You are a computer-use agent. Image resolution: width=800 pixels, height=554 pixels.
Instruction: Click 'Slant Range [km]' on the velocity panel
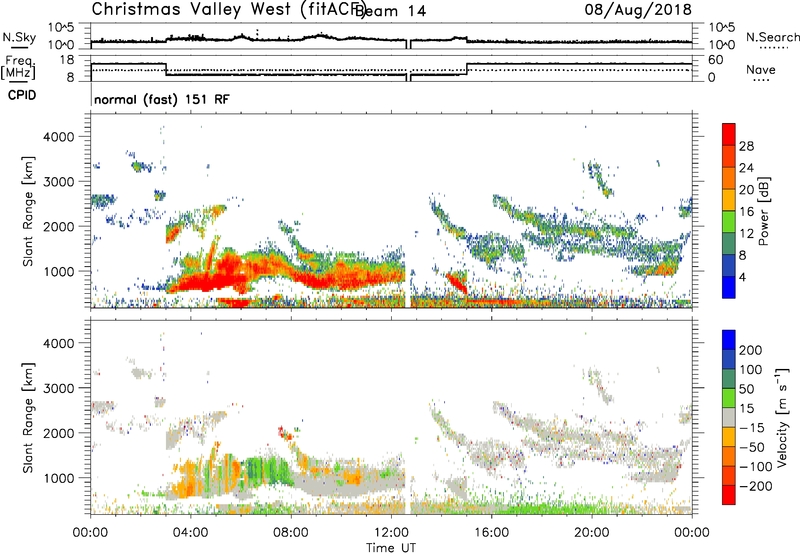(x=27, y=418)
